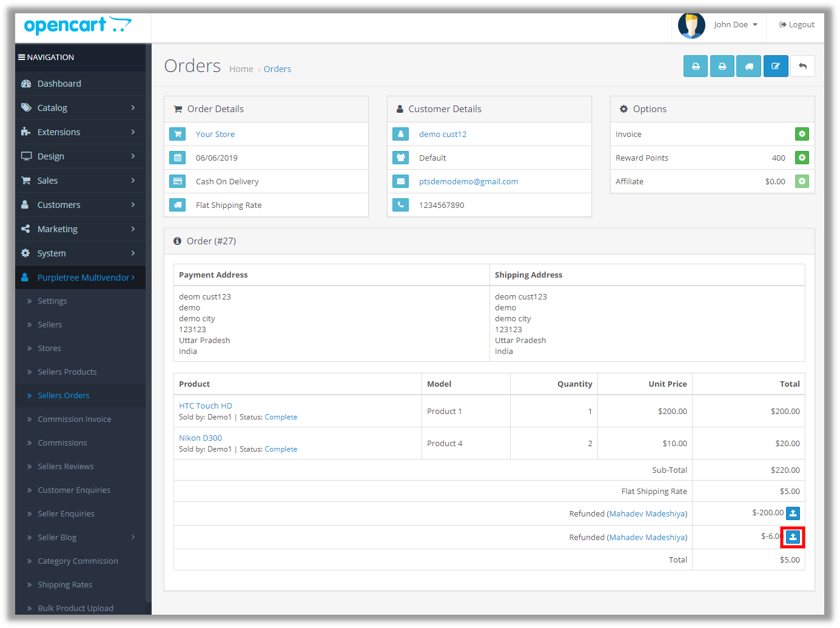Click Complete status for HTC Touch HD
840x628 pixels.
click(281, 417)
